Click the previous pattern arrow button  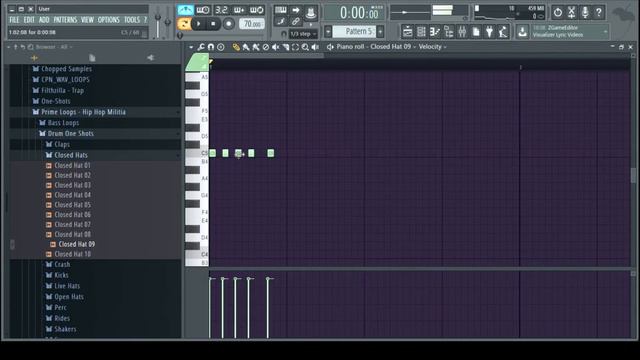(x=328, y=31)
